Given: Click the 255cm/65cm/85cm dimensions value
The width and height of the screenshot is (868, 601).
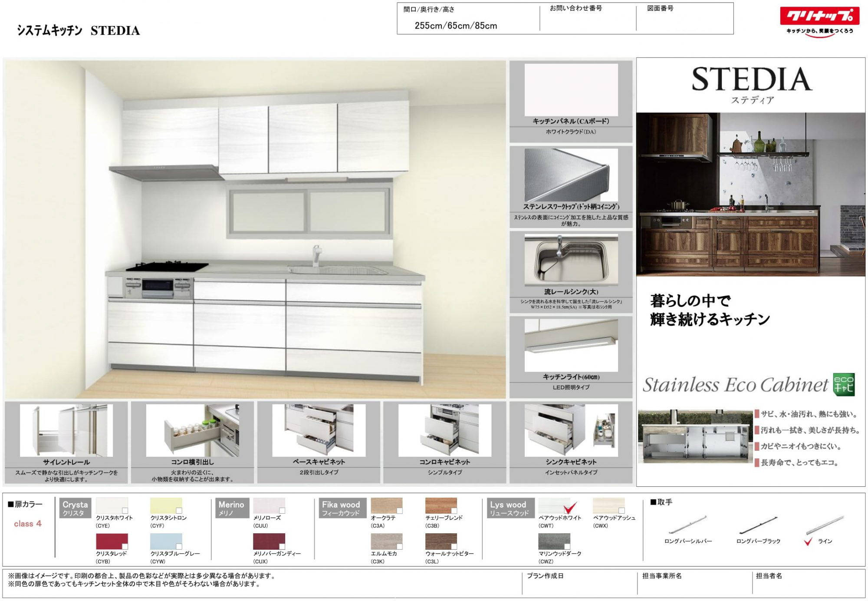Looking at the screenshot, I should click(x=456, y=26).
